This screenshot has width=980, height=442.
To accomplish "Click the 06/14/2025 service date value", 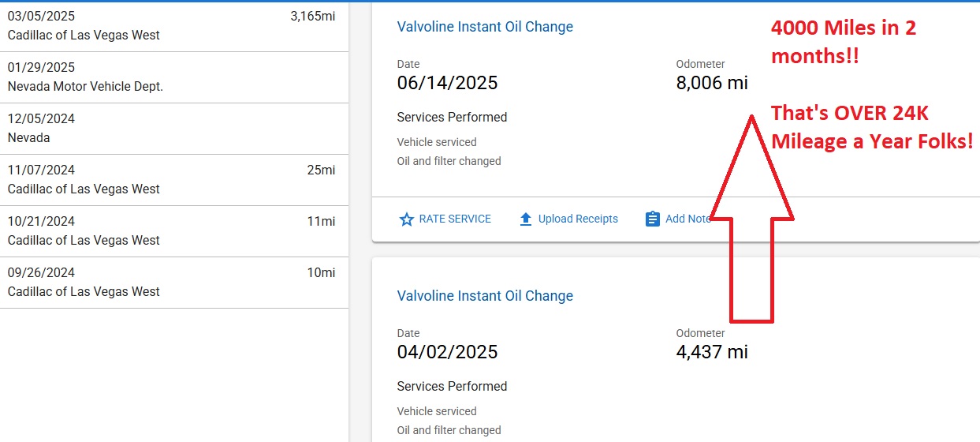I will [x=447, y=83].
